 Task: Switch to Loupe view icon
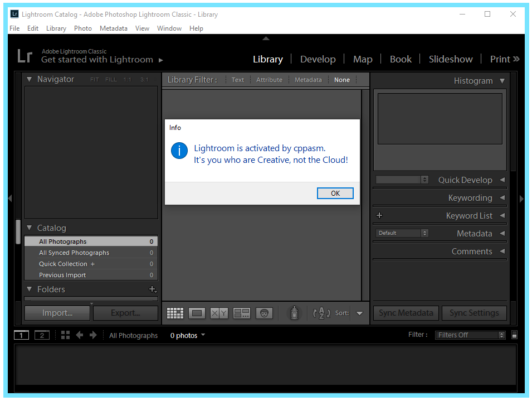(197, 313)
